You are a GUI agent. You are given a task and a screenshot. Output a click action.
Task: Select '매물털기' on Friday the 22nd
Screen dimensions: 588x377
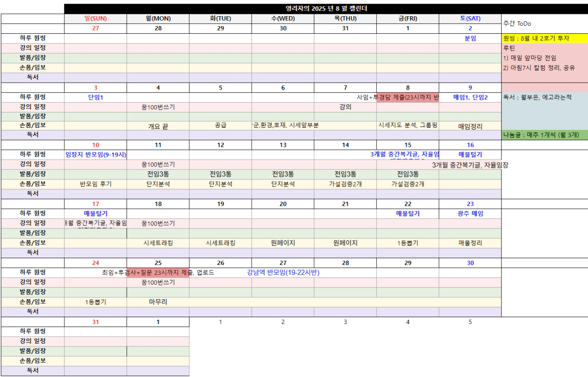click(x=408, y=213)
